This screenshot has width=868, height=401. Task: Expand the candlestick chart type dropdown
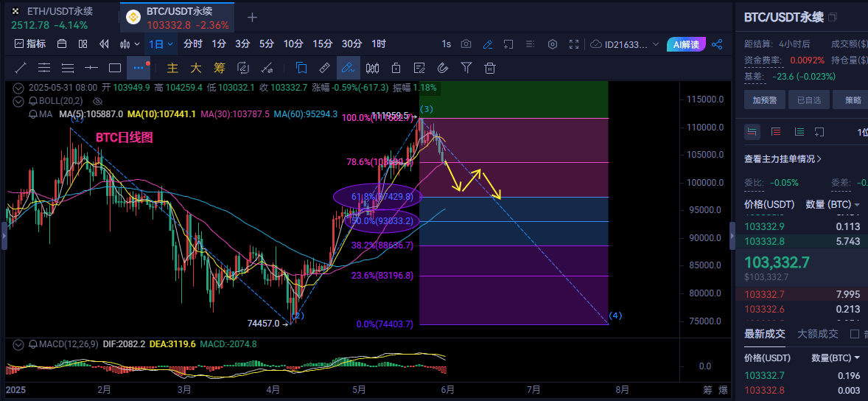point(130,44)
